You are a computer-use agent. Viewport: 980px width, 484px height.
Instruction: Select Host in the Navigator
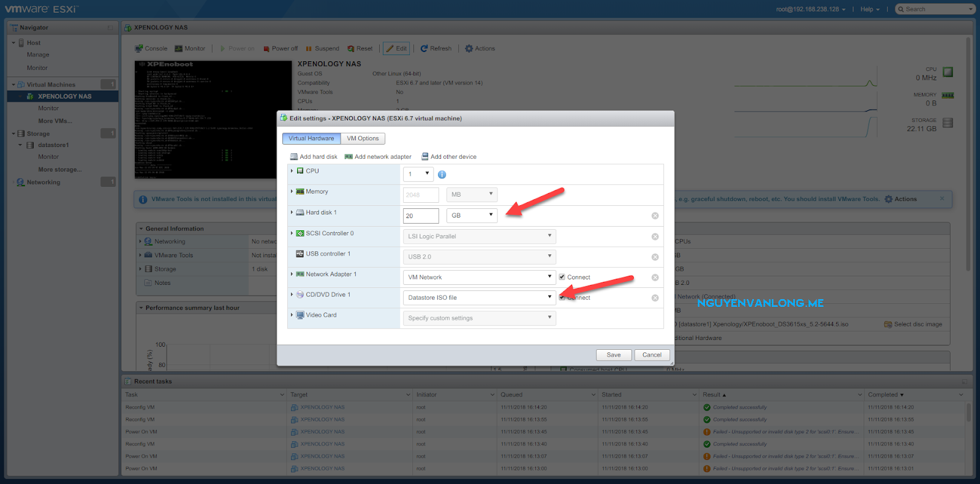34,43
